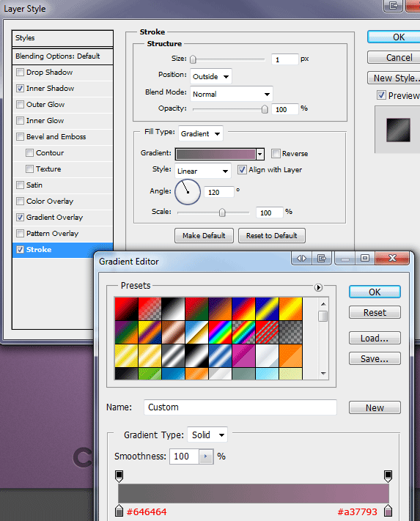Click the angle dial control
This screenshot has width=420, height=521.
[188, 192]
